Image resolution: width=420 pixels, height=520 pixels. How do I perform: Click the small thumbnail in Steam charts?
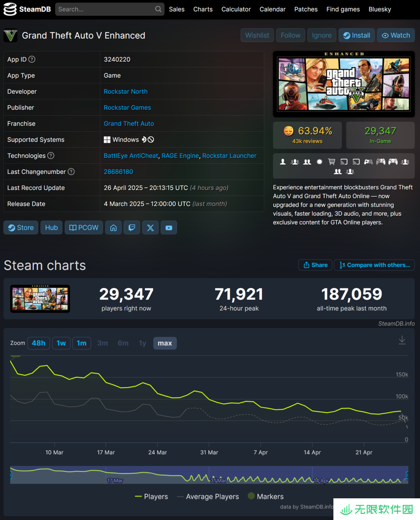[x=40, y=299]
